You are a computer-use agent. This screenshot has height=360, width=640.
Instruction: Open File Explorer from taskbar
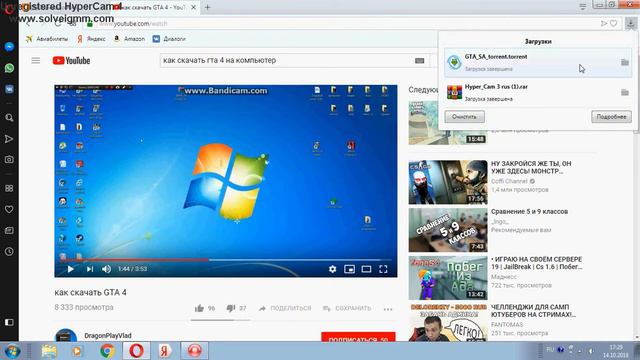click(49, 351)
